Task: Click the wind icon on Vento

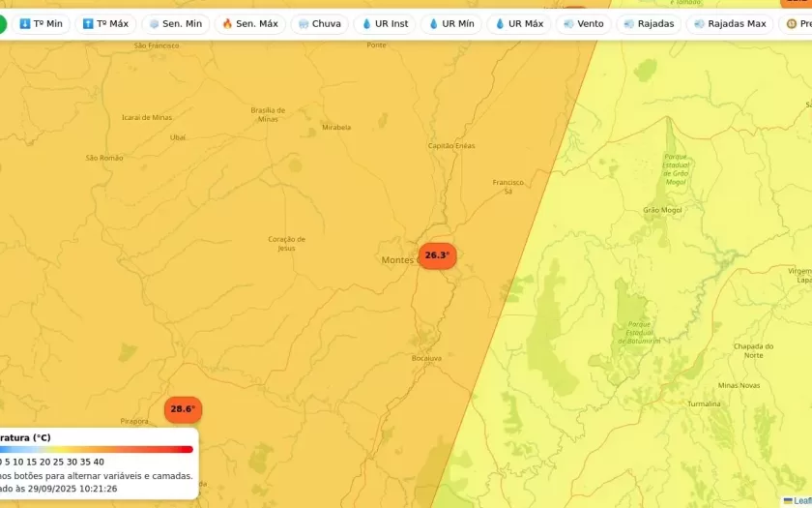Action: coord(568,24)
